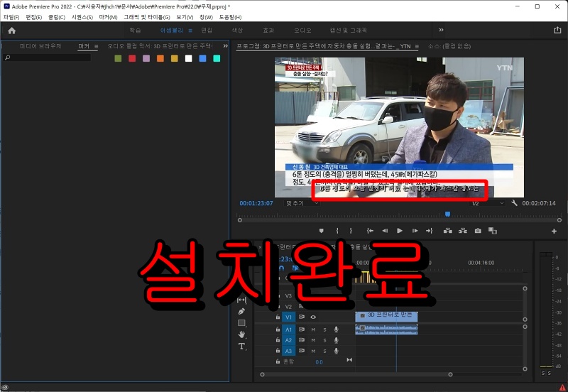The height and width of the screenshot is (392, 568).
Task: Open the zoom level fit dropdown
Action: (x=301, y=203)
